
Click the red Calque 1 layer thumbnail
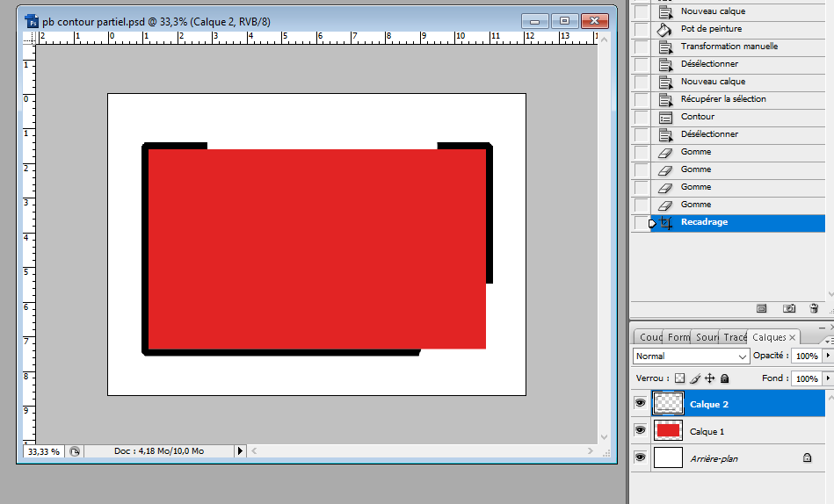pyautogui.click(x=668, y=430)
